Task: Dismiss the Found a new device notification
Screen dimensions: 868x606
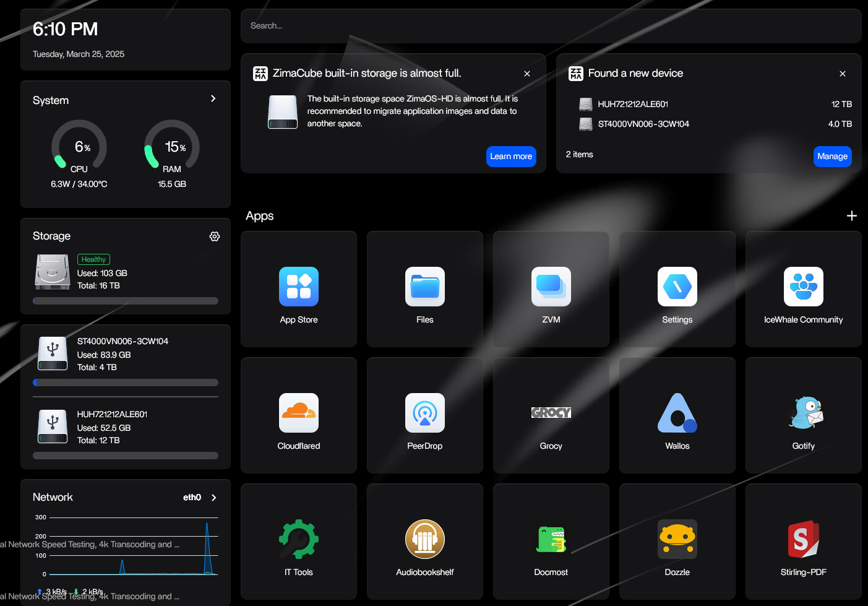Action: [843, 74]
